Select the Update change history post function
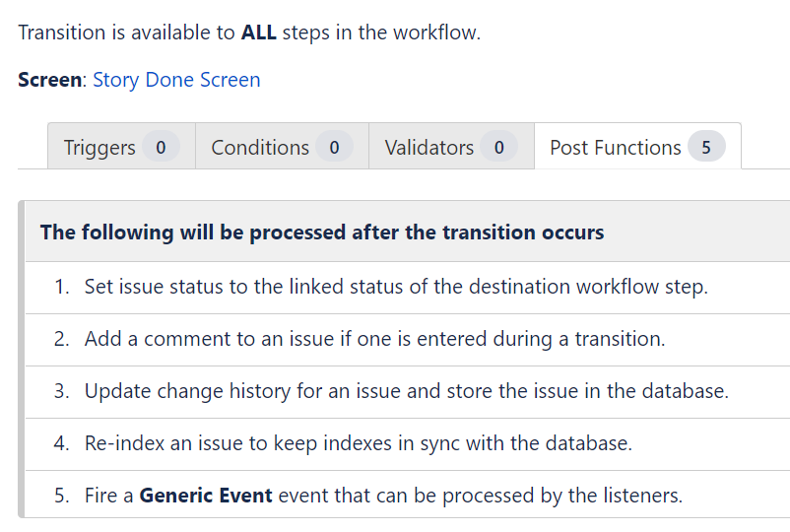The height and width of the screenshot is (532, 790). [x=408, y=392]
